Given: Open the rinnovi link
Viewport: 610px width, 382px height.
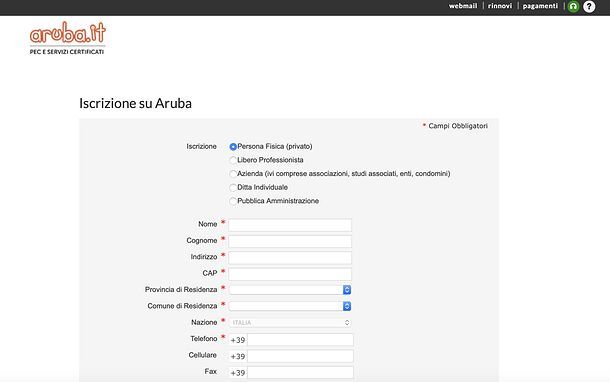Looking at the screenshot, I should point(500,6).
